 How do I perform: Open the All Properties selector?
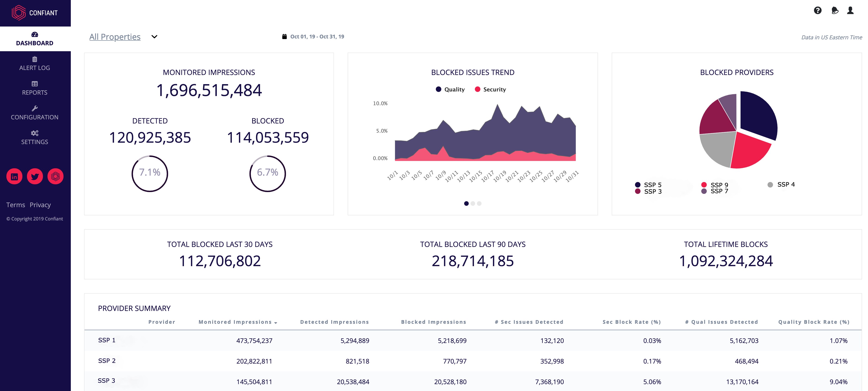pos(115,37)
